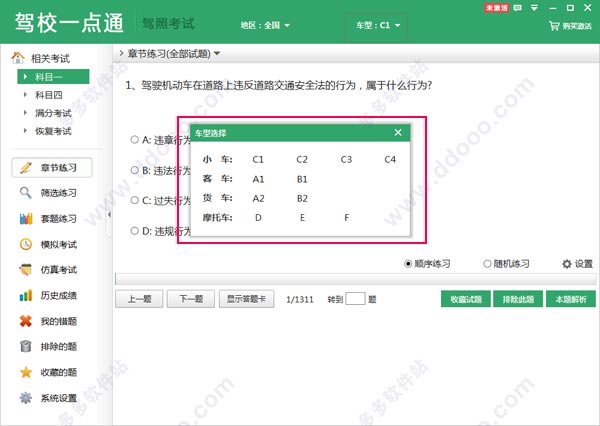This screenshot has height=426, width=600.
Task: Select vehicle type C4 in dialog
Action: point(390,159)
